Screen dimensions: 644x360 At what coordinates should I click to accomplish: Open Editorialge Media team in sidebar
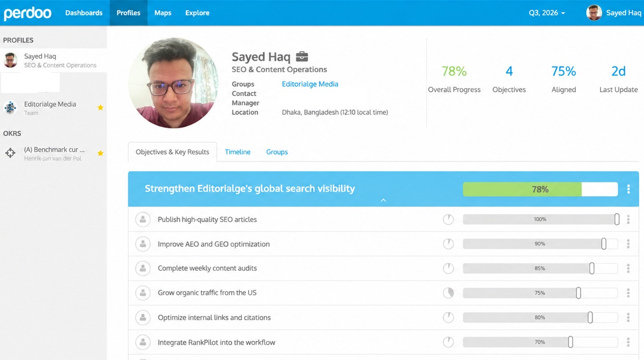[x=53, y=108]
